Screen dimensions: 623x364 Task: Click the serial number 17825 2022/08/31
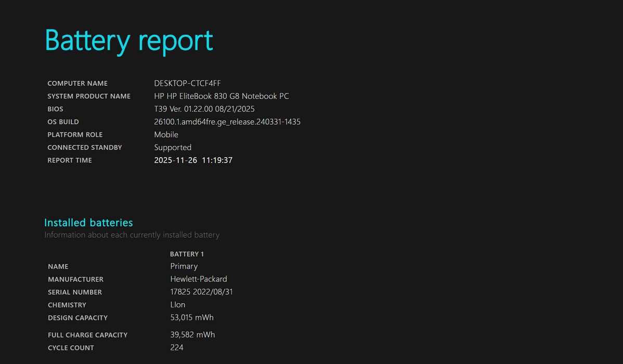[201, 292]
